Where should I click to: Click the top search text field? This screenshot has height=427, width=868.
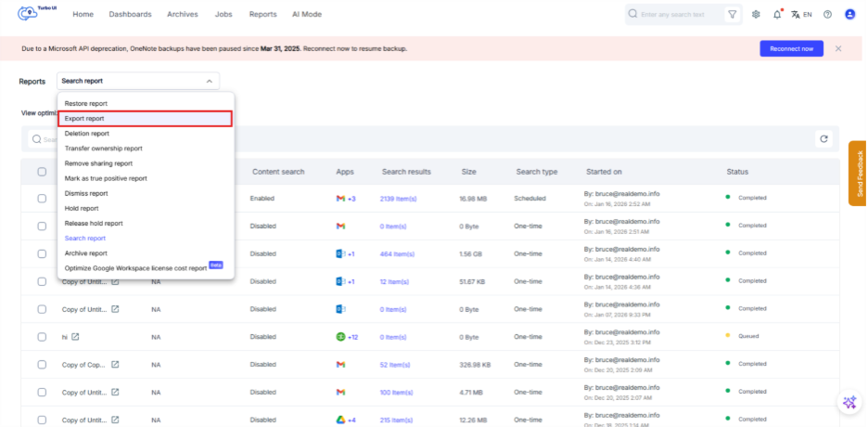pos(679,15)
